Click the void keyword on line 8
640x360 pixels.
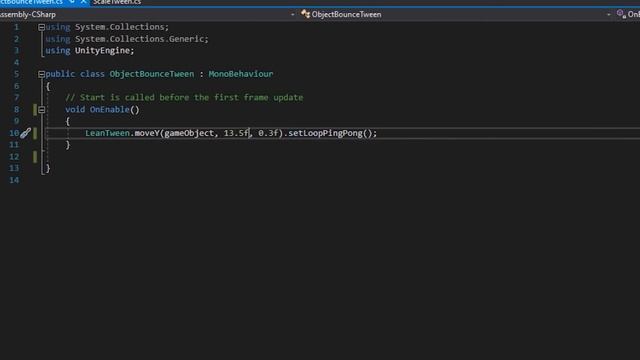coord(75,109)
